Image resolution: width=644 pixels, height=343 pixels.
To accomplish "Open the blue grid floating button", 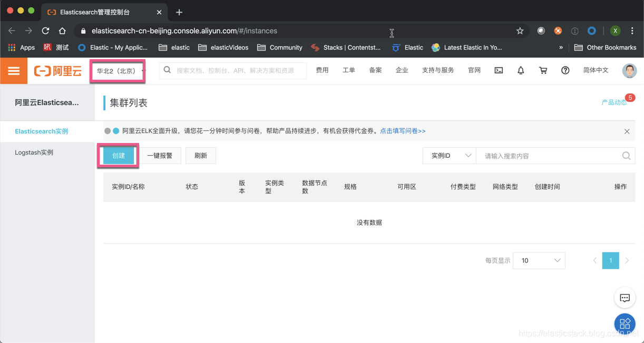I will pos(625,323).
